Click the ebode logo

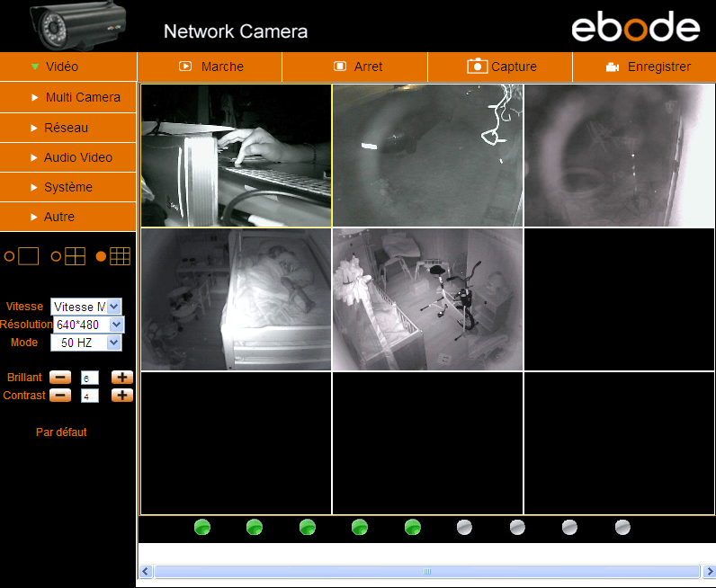[x=636, y=27]
